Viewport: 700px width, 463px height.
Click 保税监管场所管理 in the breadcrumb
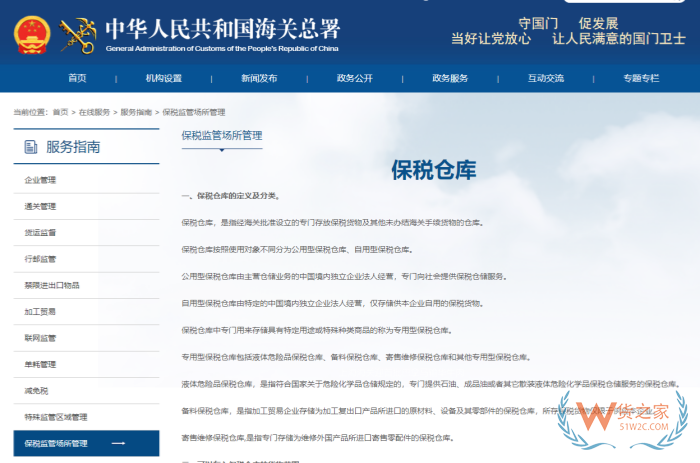pos(194,112)
